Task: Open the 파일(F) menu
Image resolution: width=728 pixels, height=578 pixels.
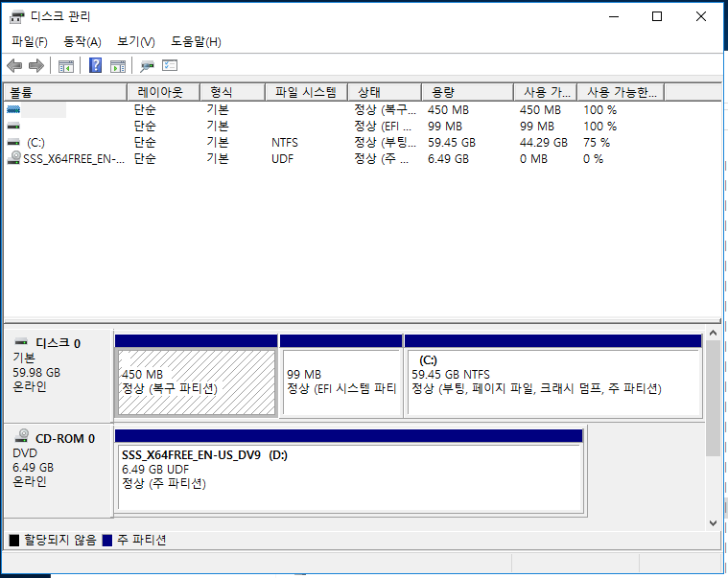Action: 29,42
